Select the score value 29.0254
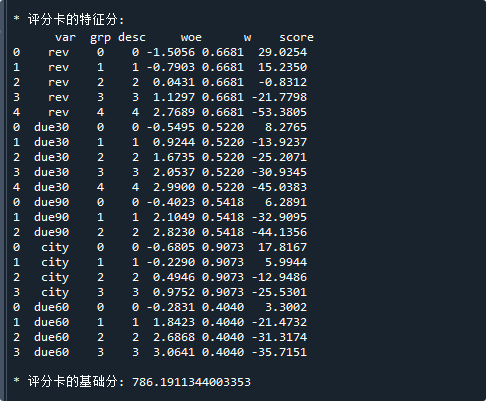This screenshot has height=401, width=486. pyautogui.click(x=282, y=52)
